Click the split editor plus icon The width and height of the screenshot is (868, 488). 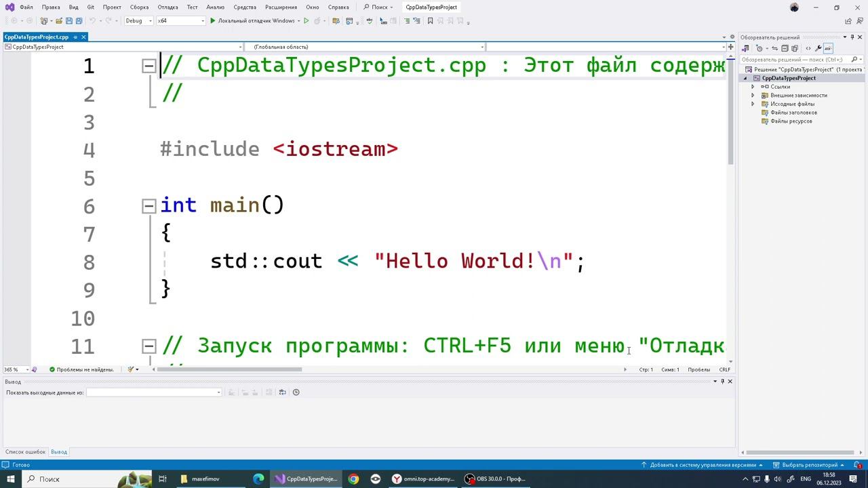click(x=730, y=47)
